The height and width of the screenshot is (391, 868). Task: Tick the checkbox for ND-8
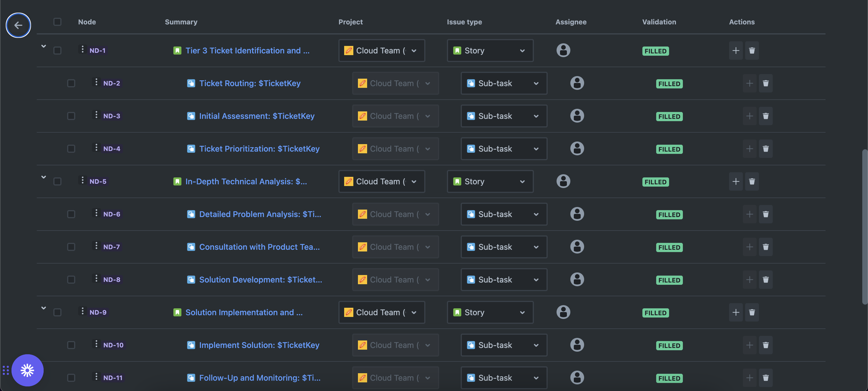(71, 280)
